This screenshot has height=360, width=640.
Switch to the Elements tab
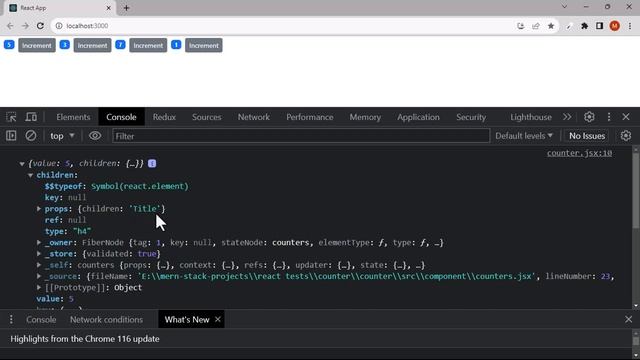(x=73, y=117)
